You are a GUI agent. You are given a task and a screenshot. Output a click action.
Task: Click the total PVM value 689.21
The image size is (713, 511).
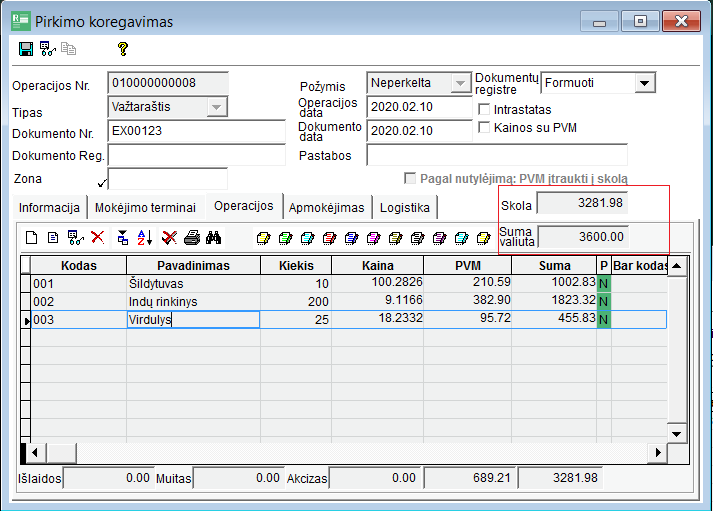pyautogui.click(x=470, y=478)
